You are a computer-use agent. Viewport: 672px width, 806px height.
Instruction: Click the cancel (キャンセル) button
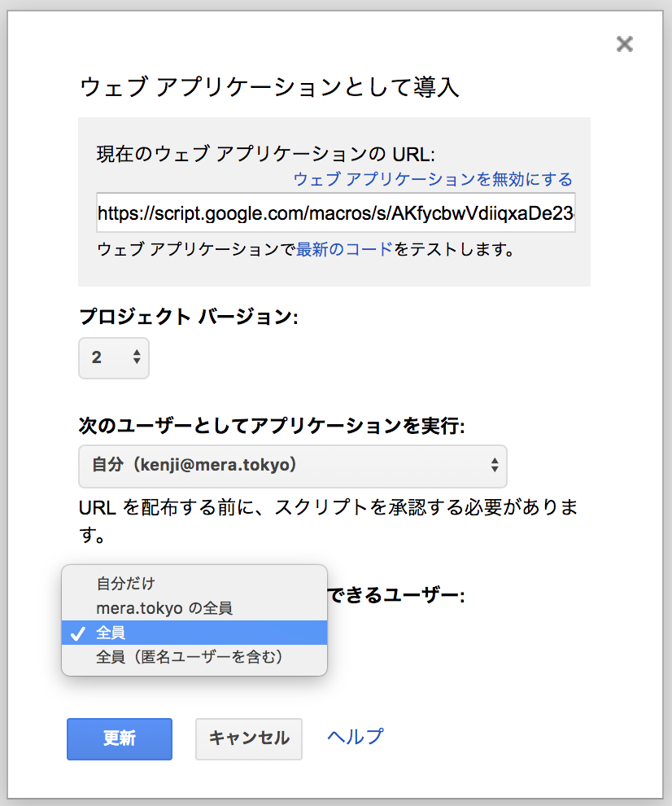pos(248,739)
